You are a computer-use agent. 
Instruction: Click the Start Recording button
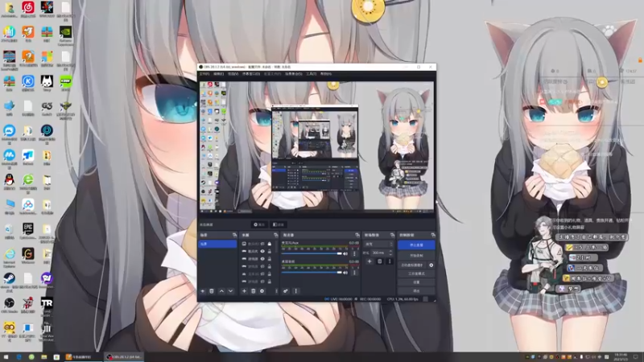(416, 255)
